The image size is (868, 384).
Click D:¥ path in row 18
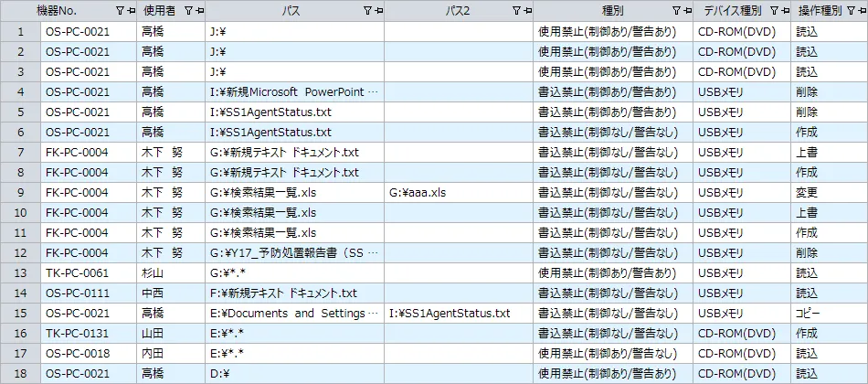click(294, 373)
